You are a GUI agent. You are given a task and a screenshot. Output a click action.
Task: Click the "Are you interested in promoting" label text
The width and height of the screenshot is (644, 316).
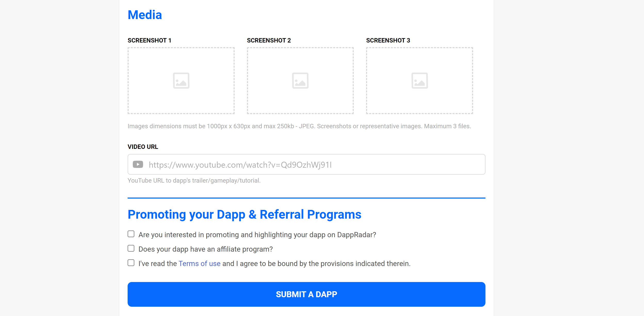tap(257, 235)
